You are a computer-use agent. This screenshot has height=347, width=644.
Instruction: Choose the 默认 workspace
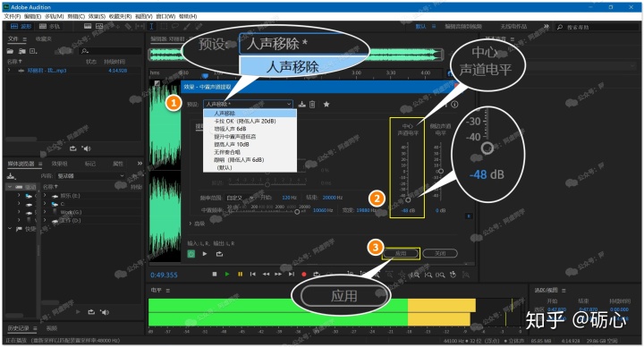[x=420, y=26]
